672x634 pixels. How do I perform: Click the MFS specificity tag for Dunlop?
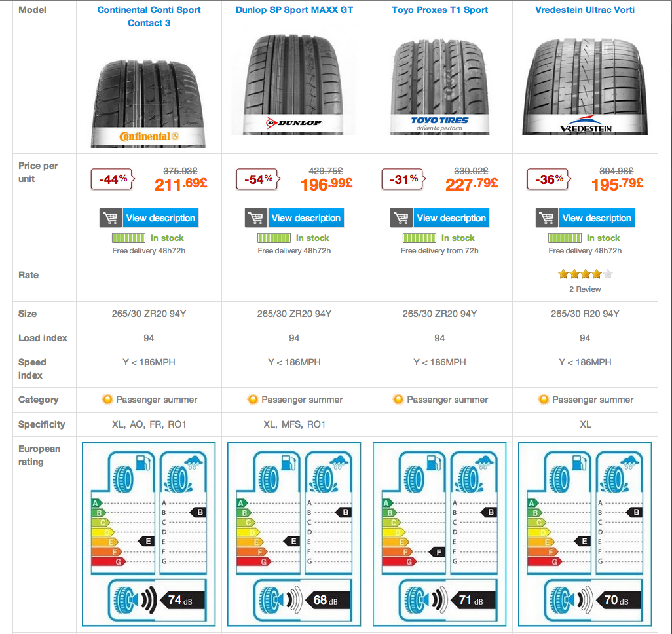pos(291,424)
